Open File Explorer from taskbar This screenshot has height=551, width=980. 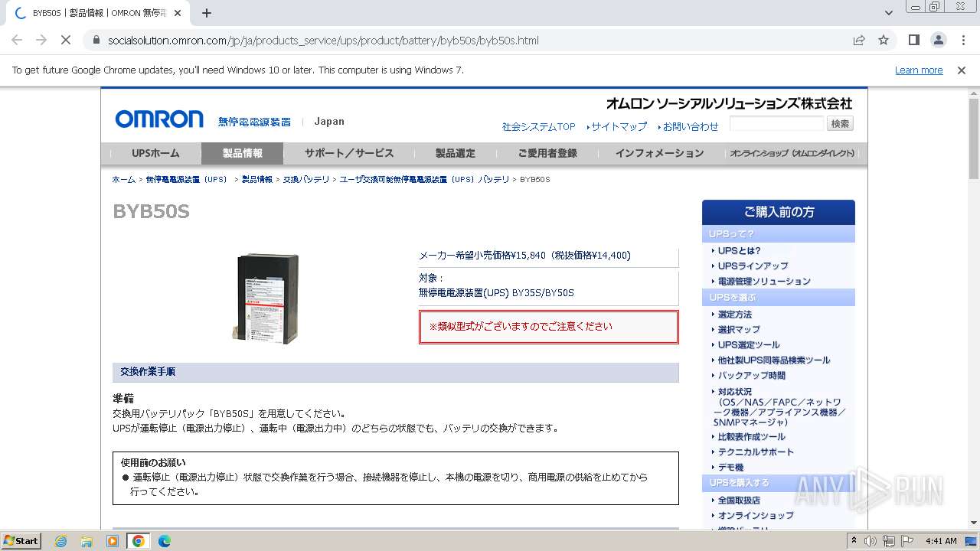point(87,541)
